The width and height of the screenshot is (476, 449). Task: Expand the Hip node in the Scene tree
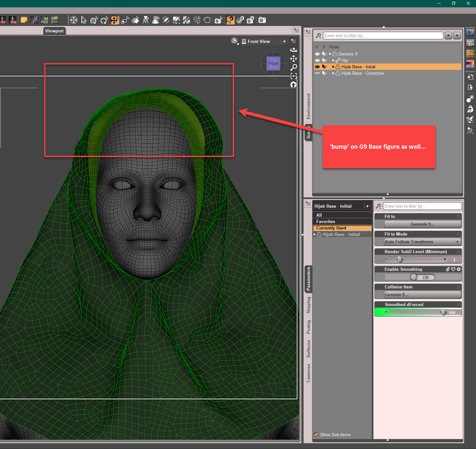333,60
